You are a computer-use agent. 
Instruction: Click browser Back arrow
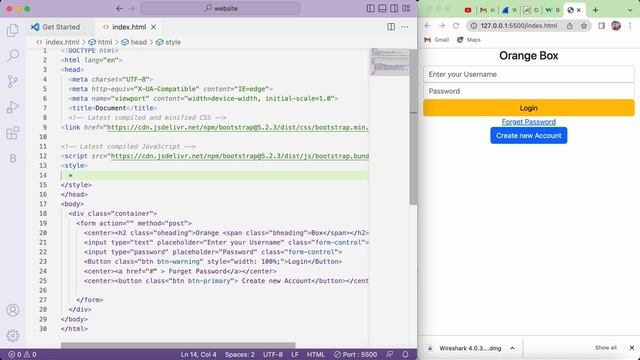coord(427,26)
